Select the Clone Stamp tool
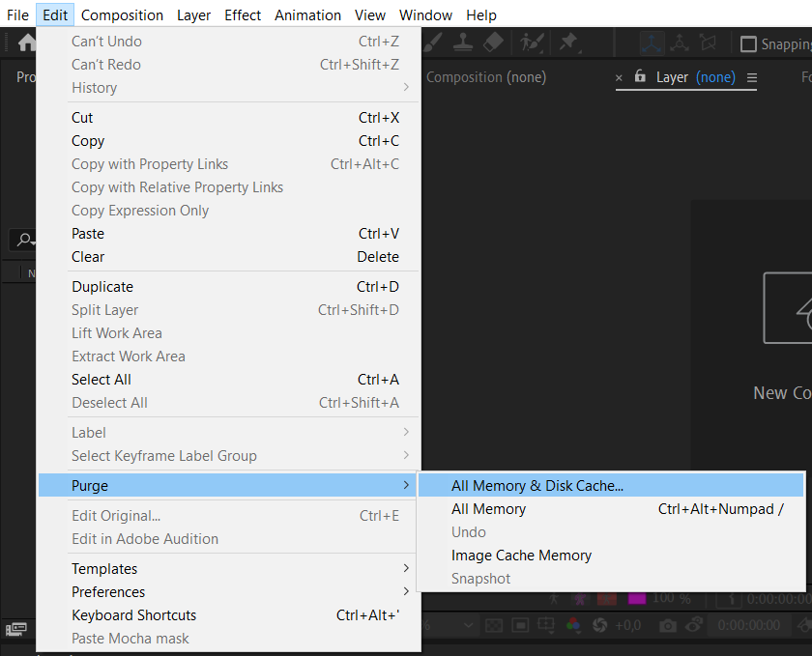This screenshot has height=656, width=812. coord(462,43)
